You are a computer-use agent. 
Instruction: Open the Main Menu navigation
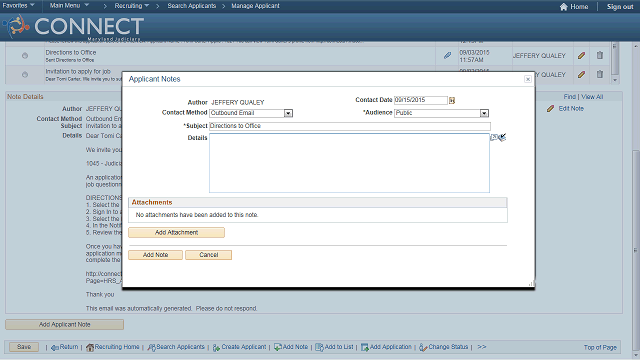point(69,6)
